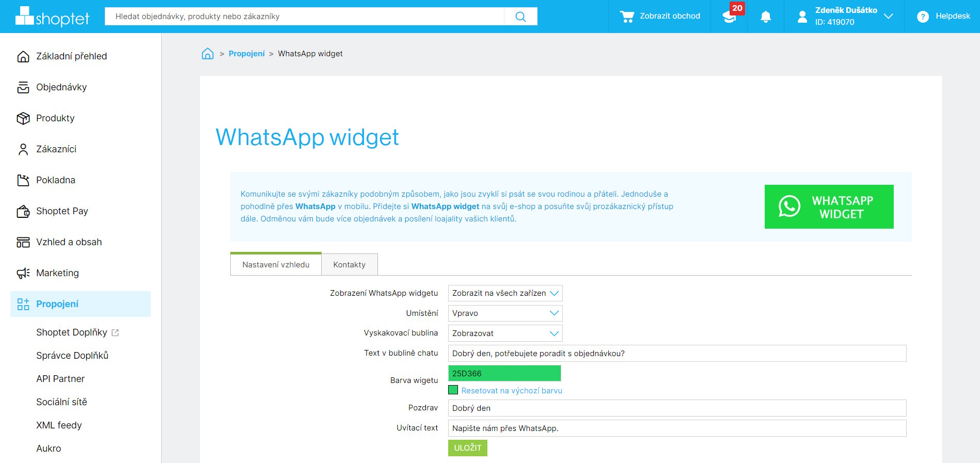Open Základní přehled in the sidebar
This screenshot has width=980, height=463.
click(72, 56)
